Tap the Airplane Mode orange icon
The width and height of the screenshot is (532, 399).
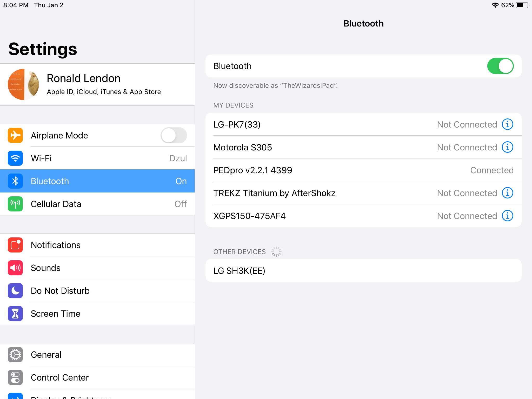coord(15,135)
